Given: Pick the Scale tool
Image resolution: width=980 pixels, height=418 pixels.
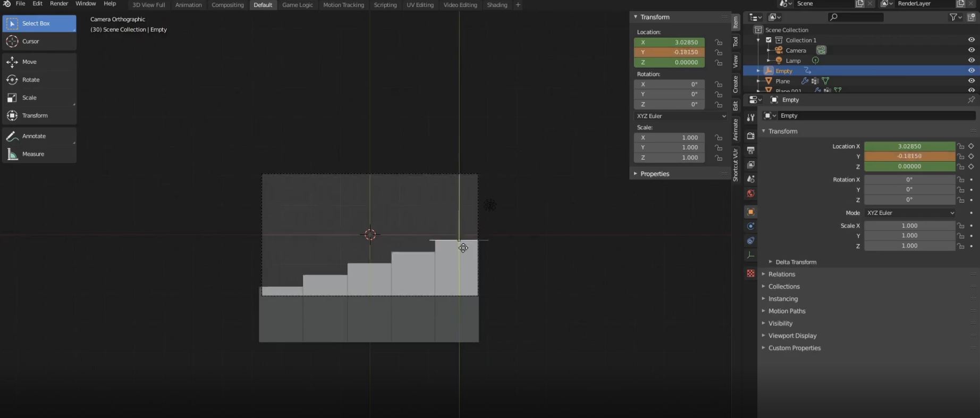Looking at the screenshot, I should coord(39,98).
